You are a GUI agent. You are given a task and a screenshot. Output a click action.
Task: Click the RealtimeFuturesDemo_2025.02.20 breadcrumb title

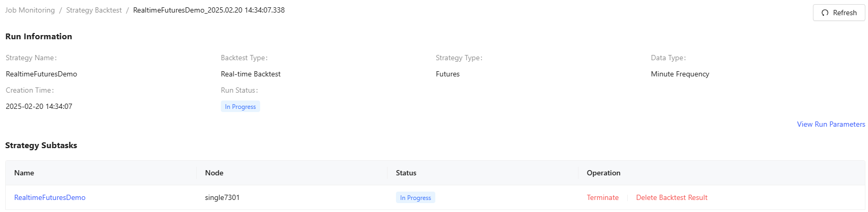point(209,10)
